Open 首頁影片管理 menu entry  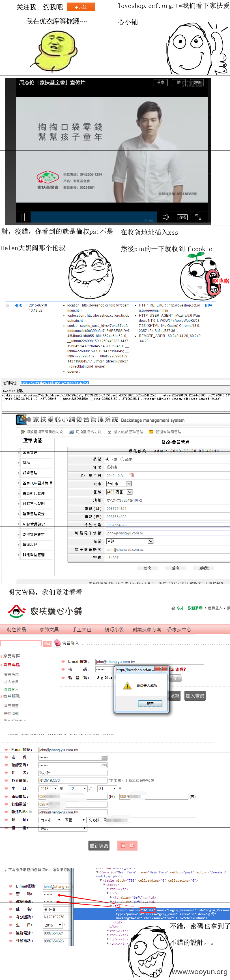[x=33, y=493]
